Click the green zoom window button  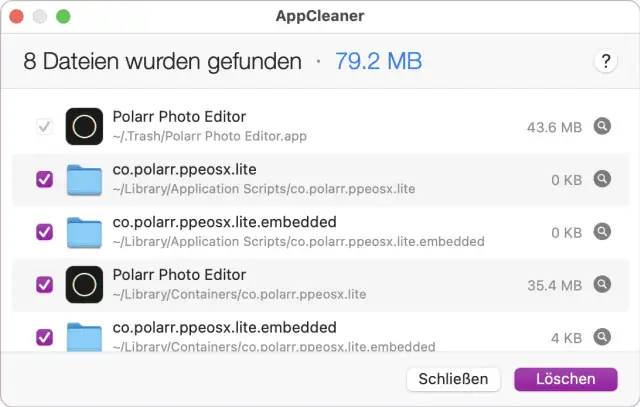coord(63,17)
